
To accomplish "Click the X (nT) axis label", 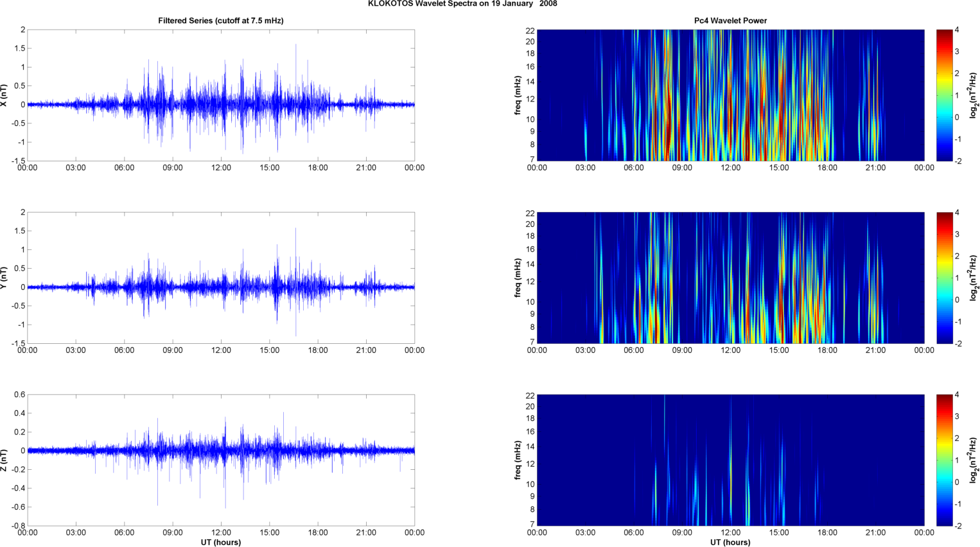I will pos(4,95).
